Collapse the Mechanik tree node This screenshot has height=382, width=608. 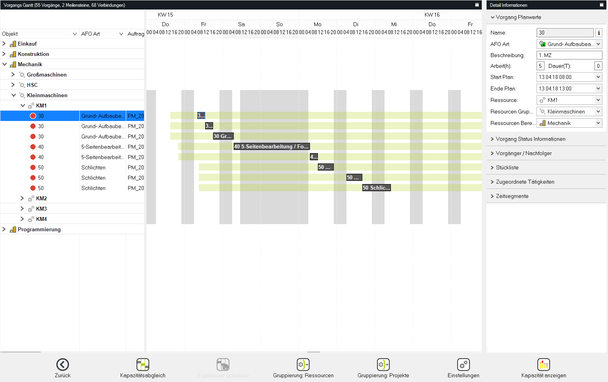(4, 64)
